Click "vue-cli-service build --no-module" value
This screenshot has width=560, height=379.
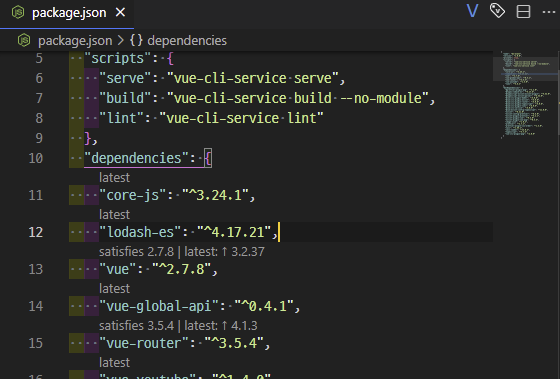[x=298, y=98]
